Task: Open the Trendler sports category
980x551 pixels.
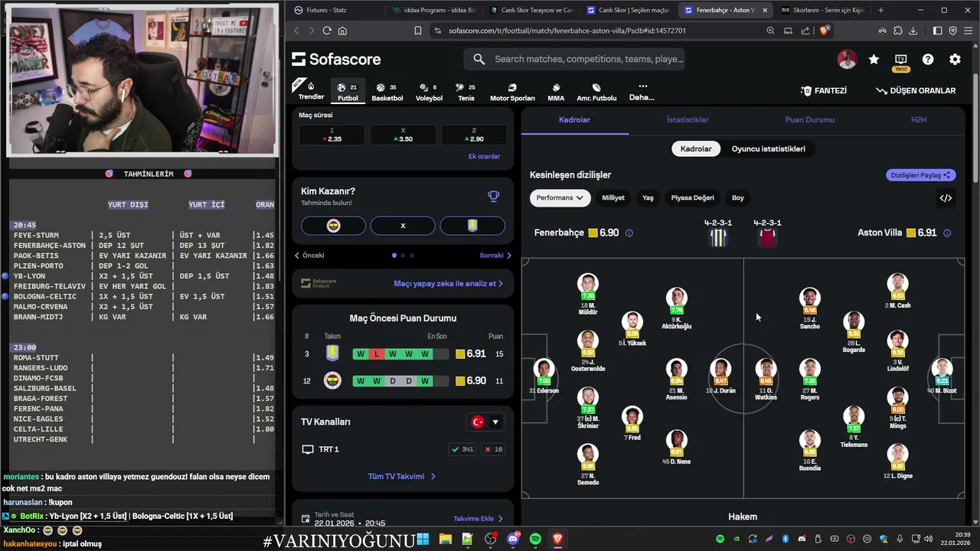Action: click(311, 92)
